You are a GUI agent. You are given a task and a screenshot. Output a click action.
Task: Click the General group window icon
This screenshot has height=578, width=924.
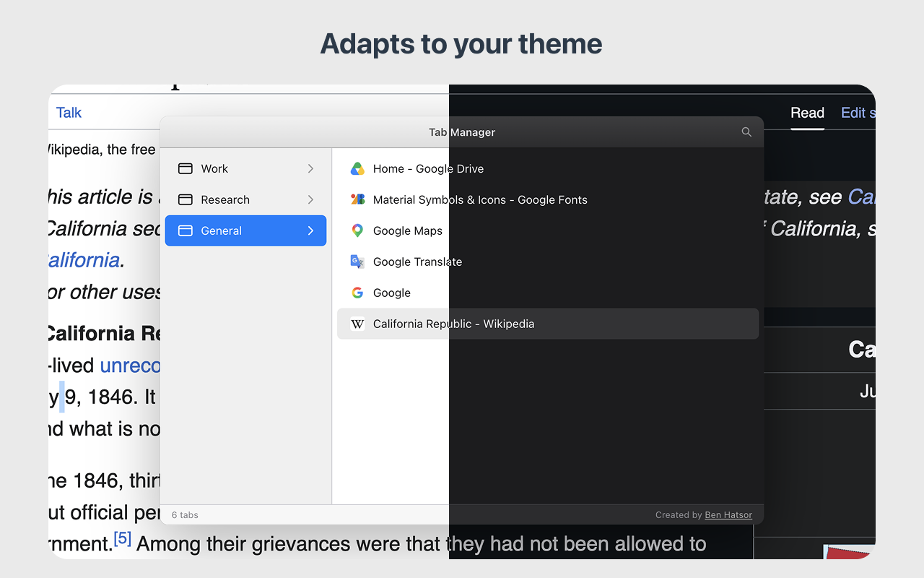[186, 230]
